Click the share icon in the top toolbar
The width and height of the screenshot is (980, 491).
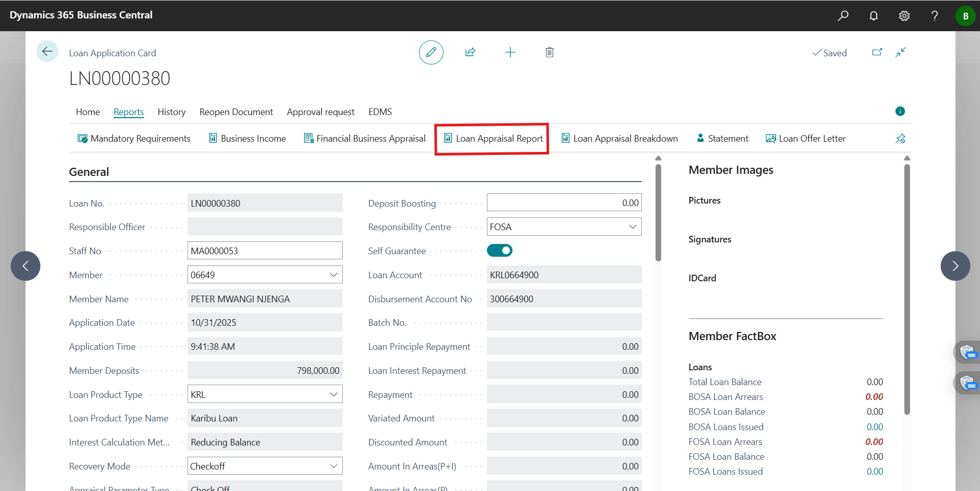click(470, 52)
